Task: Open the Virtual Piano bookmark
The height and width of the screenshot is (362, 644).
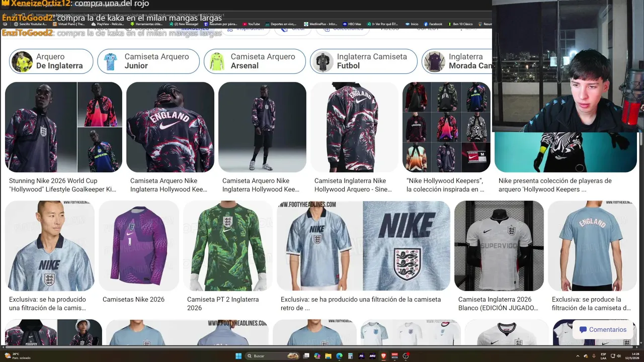Action: [69, 24]
